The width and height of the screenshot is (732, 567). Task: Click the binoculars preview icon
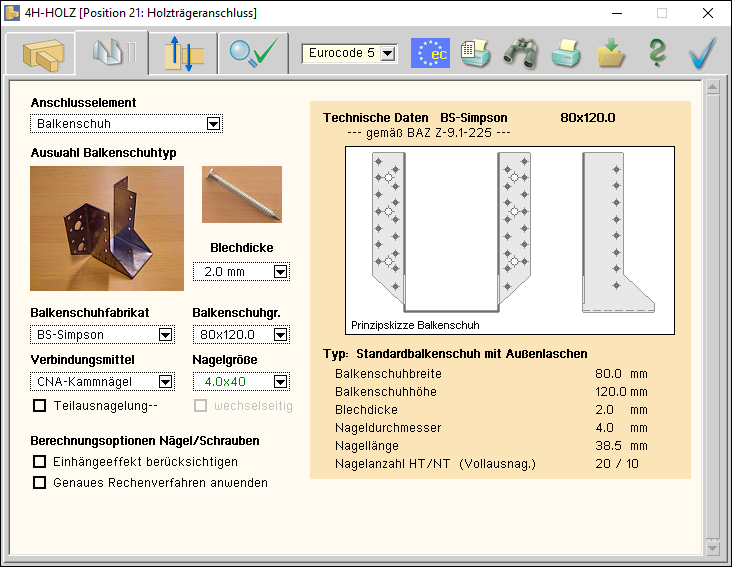click(x=521, y=53)
